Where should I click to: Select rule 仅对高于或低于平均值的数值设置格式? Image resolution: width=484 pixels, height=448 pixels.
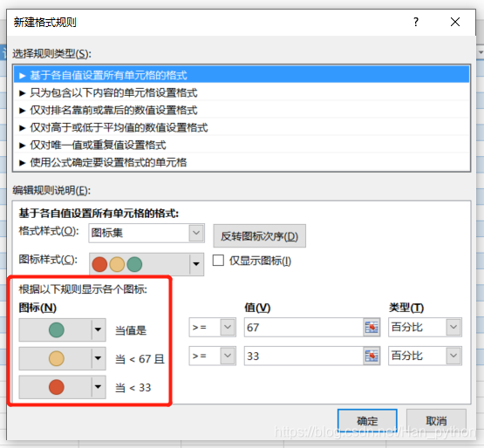[242, 127]
